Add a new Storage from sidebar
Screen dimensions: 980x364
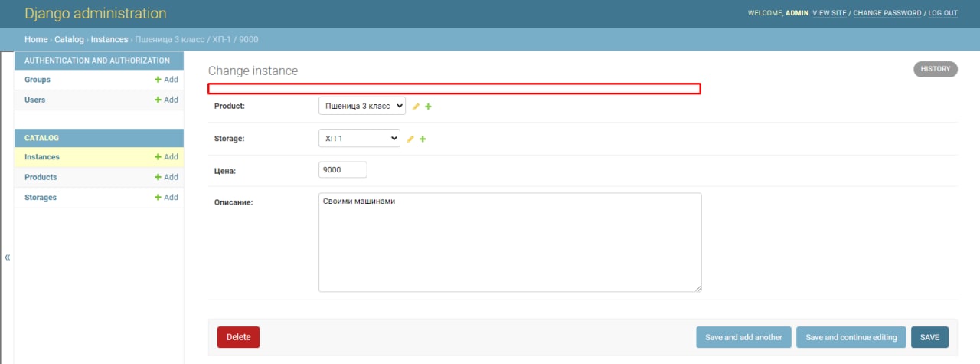click(x=166, y=197)
